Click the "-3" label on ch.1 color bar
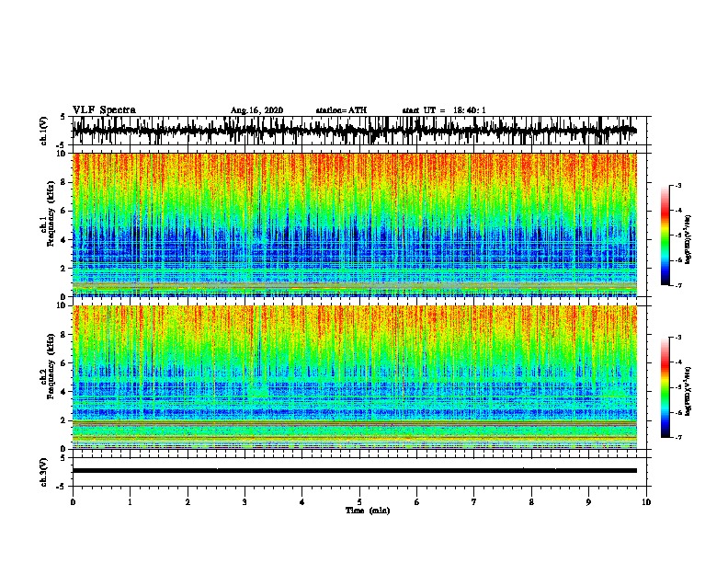Image resolution: width=728 pixels, height=563 pixels. pos(678,186)
